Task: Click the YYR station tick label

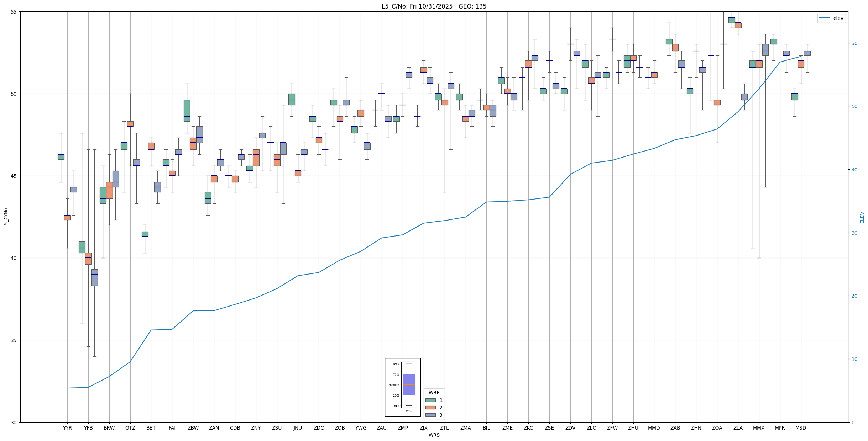Action: [67, 428]
